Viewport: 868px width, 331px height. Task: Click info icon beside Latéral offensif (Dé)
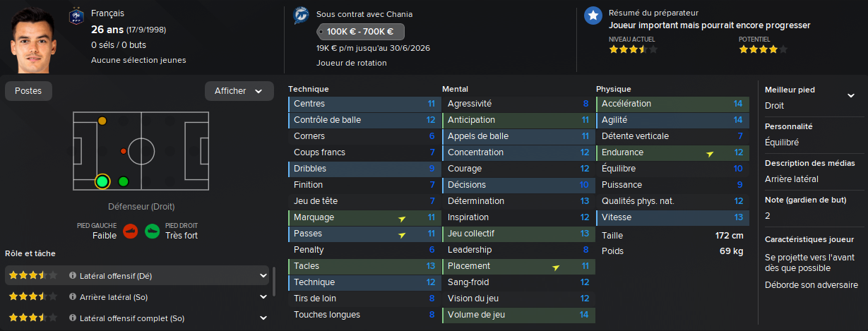[x=73, y=275]
